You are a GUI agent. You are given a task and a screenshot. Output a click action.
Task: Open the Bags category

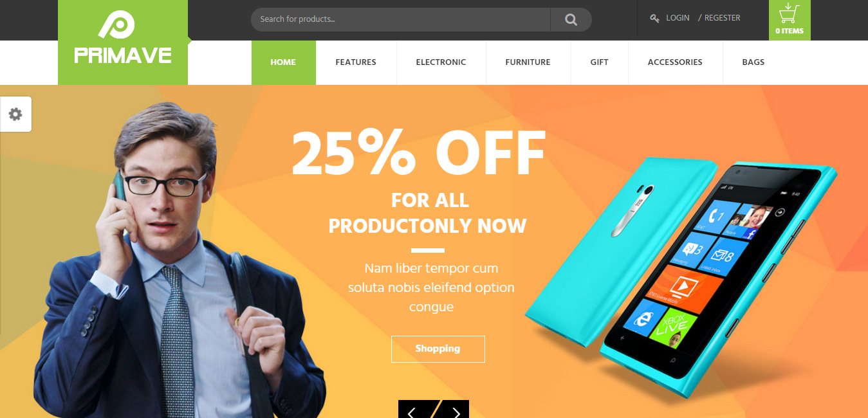pos(753,62)
